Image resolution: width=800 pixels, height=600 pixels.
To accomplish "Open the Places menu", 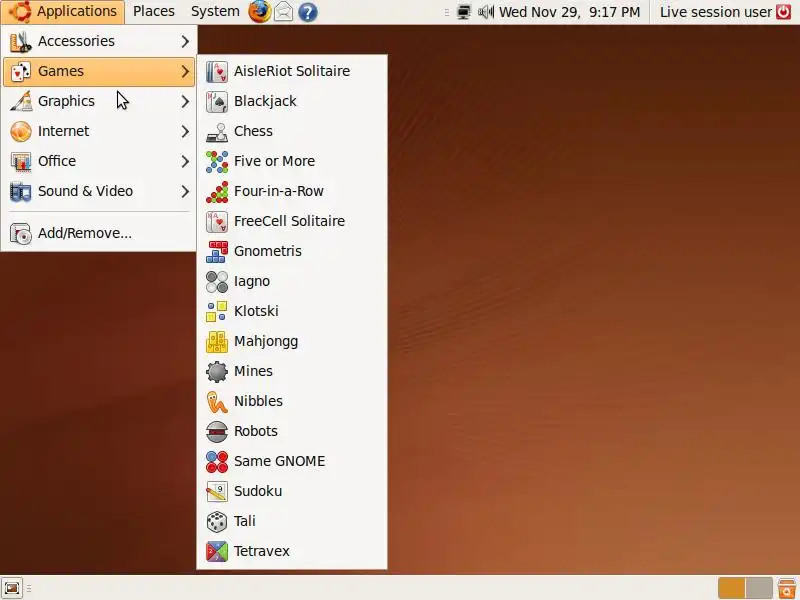I will point(154,12).
